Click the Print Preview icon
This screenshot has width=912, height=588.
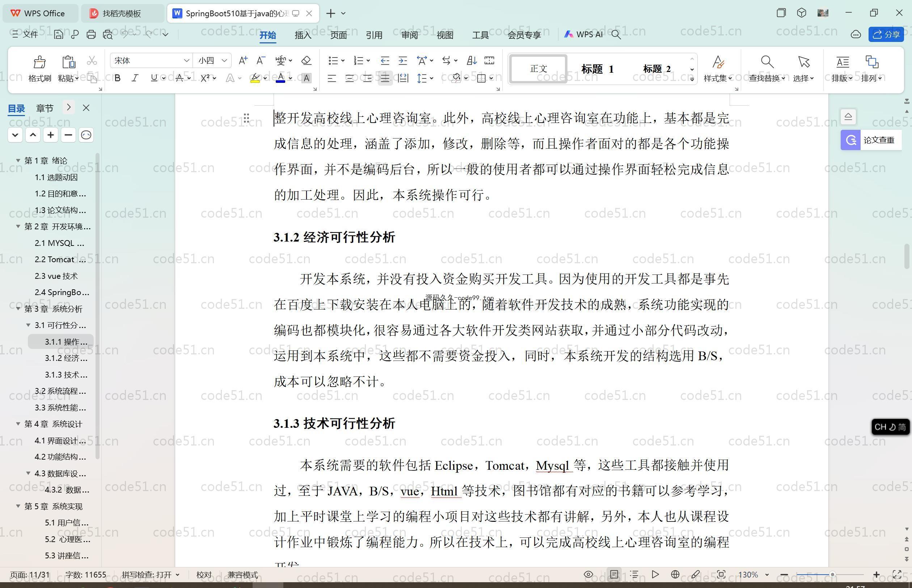pyautogui.click(x=108, y=34)
